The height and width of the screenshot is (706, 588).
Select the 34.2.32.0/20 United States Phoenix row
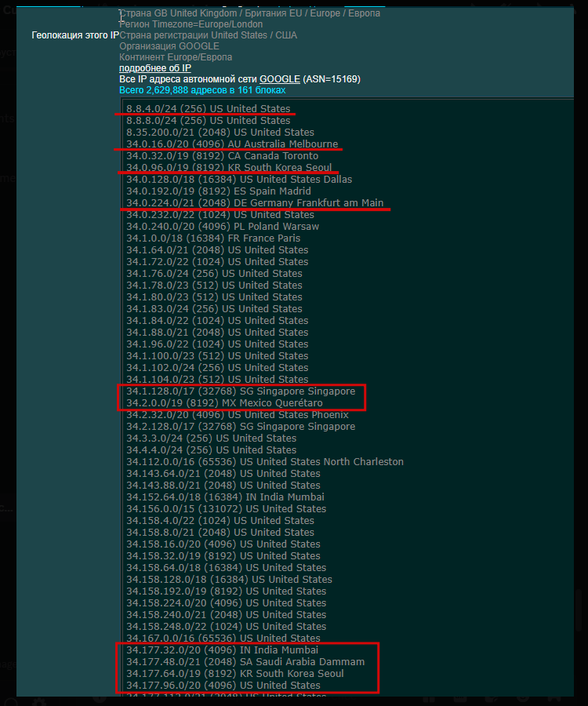tap(238, 415)
